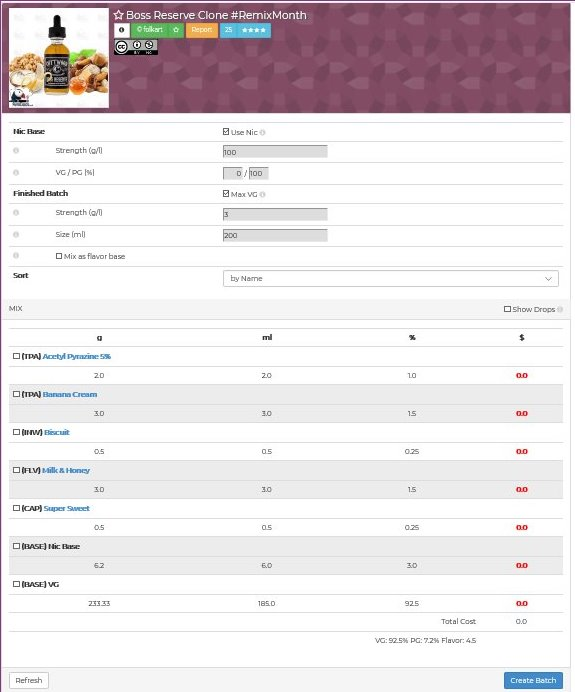Click the Create Batch button
Screen dimensions: 575x692
[x=533, y=680]
